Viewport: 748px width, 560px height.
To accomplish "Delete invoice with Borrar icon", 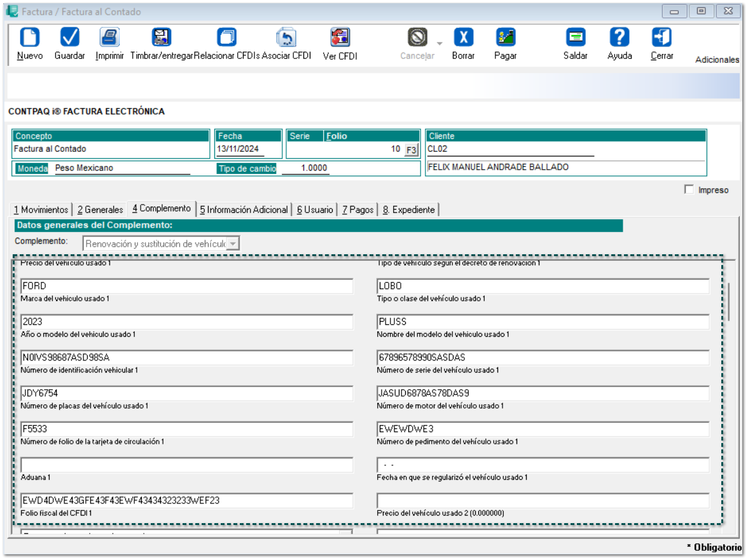I will click(x=463, y=38).
